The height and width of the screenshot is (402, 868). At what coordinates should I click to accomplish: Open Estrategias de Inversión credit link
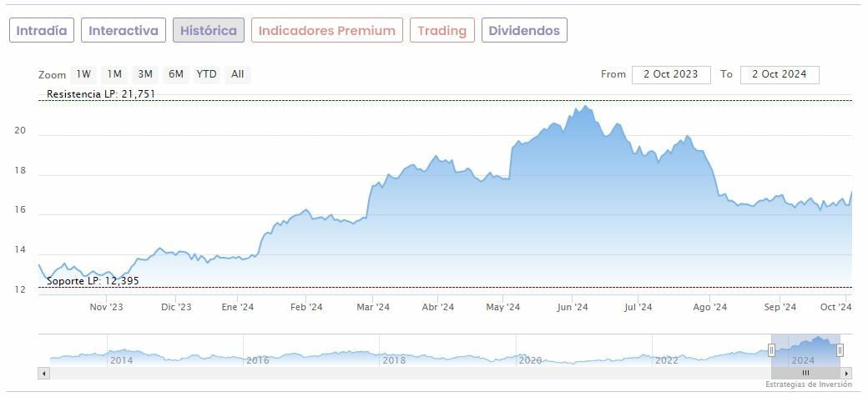point(809,384)
